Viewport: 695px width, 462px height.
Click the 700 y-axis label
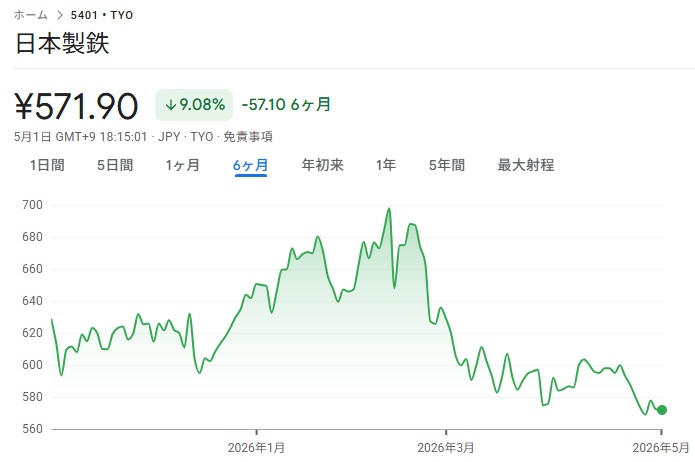click(x=32, y=205)
